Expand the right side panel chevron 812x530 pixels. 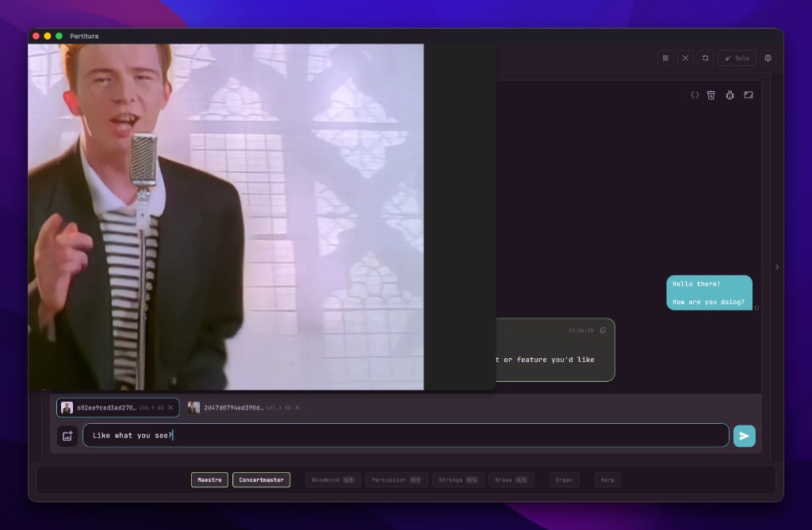pyautogui.click(x=777, y=267)
